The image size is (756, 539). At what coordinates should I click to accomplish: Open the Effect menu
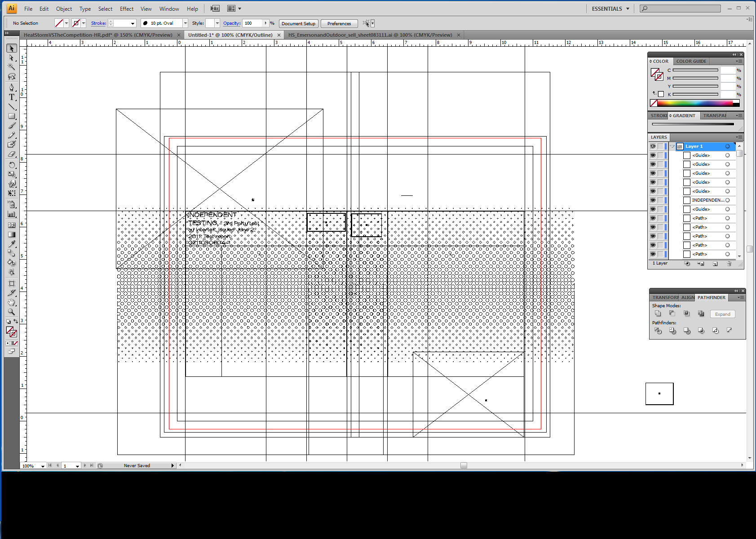pos(126,9)
